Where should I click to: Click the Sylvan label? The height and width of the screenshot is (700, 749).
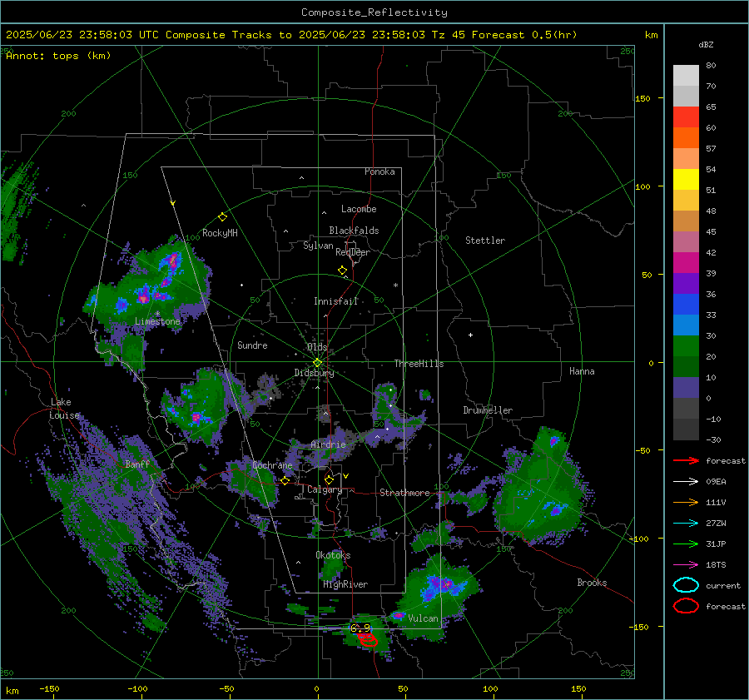pos(318,246)
